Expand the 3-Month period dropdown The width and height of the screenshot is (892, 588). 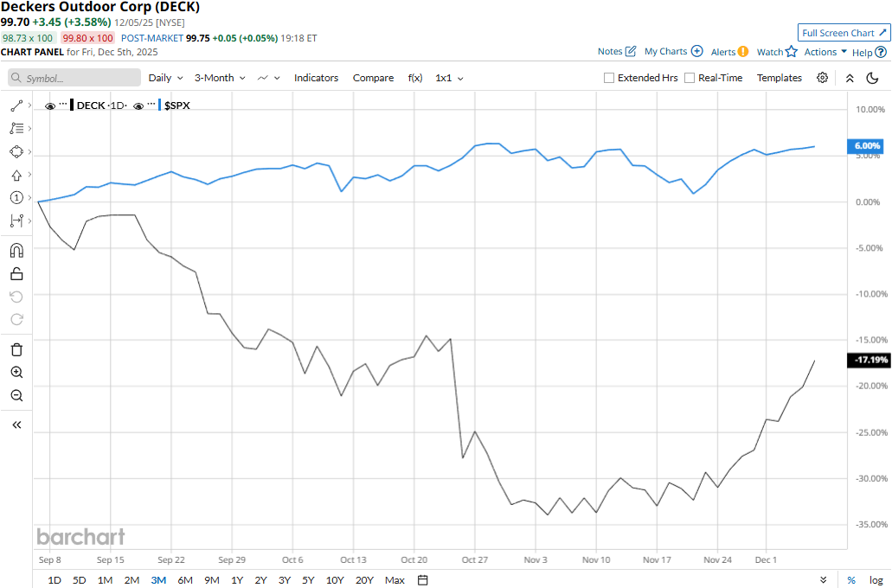coord(220,78)
